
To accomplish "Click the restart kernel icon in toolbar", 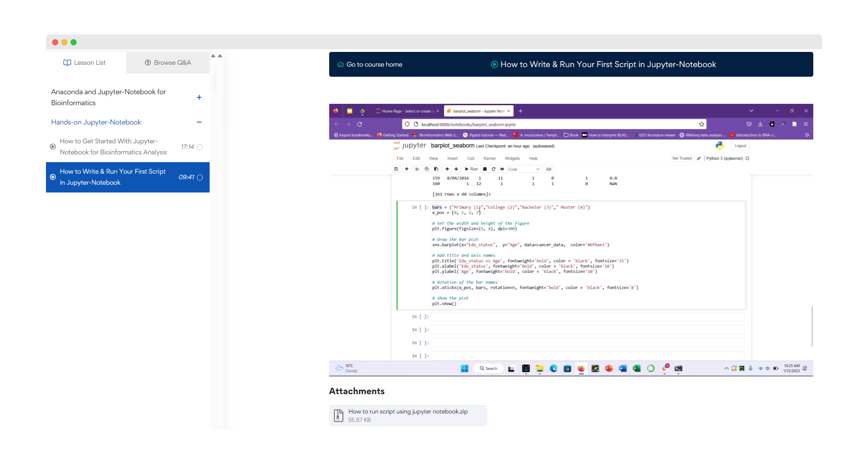I will (494, 169).
